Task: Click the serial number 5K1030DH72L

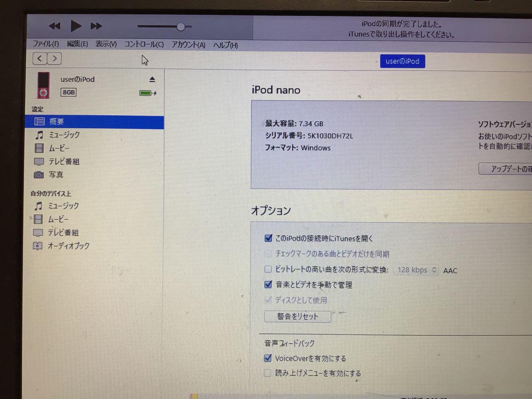Action: point(331,136)
